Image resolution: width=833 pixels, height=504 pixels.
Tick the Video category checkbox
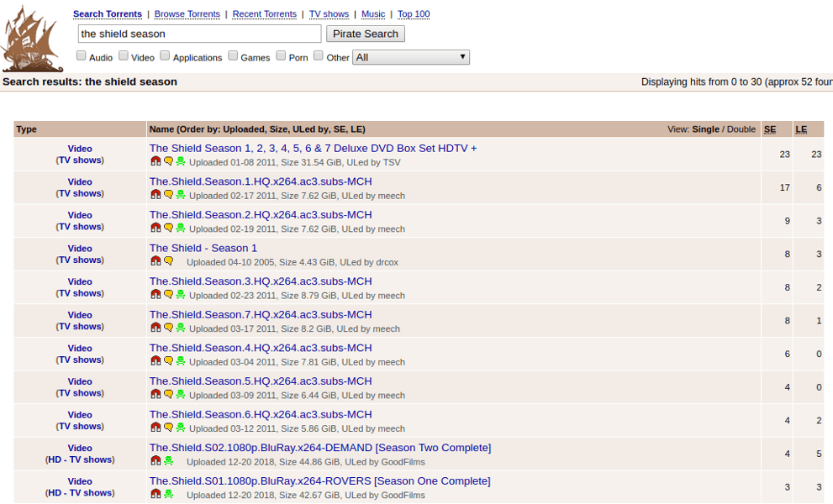(124, 55)
